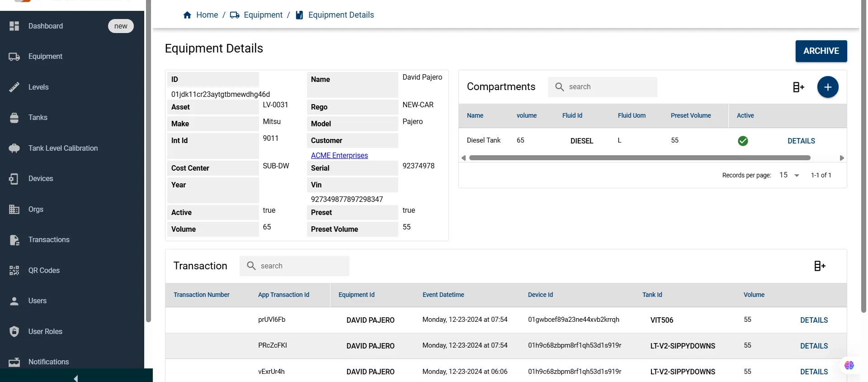
Task: Sort by App Transaction Id column
Action: click(283, 295)
